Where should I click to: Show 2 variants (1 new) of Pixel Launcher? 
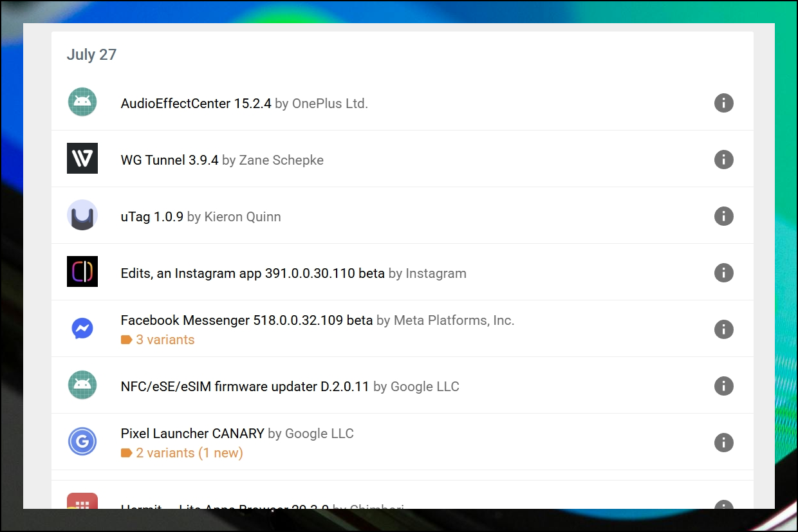[182, 453]
